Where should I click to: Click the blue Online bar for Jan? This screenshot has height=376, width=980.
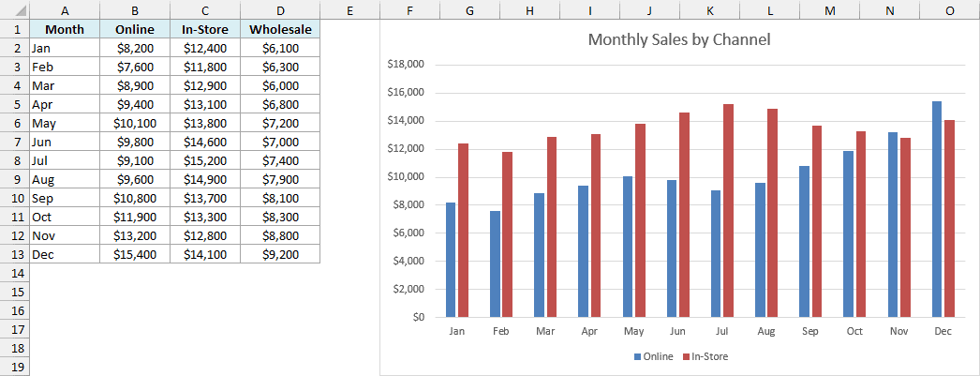tap(451, 260)
